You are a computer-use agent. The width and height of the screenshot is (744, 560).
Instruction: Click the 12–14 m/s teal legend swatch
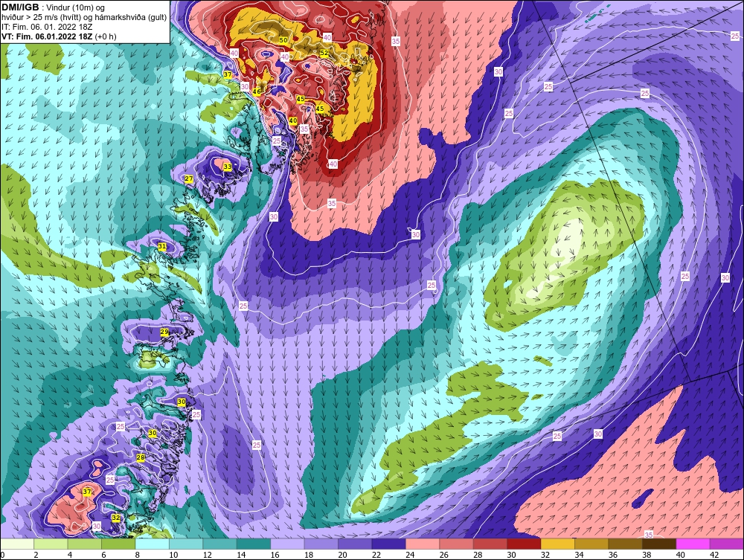[219, 544]
